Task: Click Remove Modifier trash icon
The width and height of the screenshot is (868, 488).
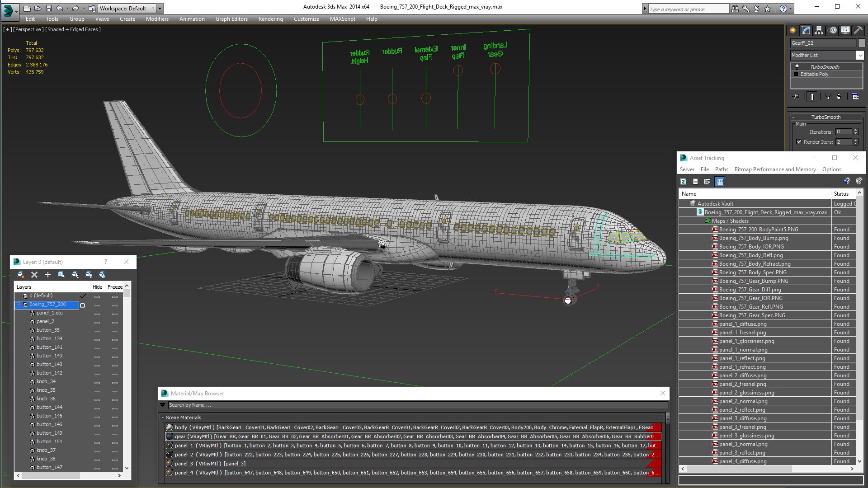Action: (x=839, y=96)
